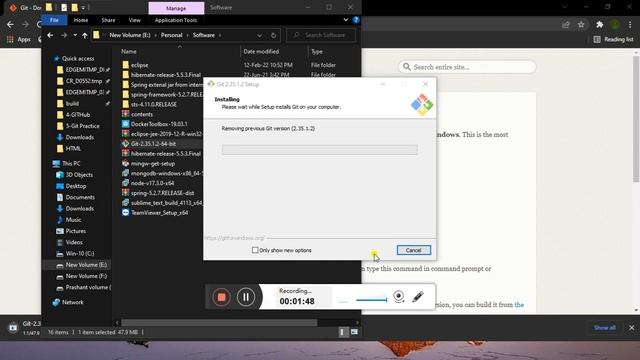
Task: Sort files by Date modified column
Action: click(261, 51)
